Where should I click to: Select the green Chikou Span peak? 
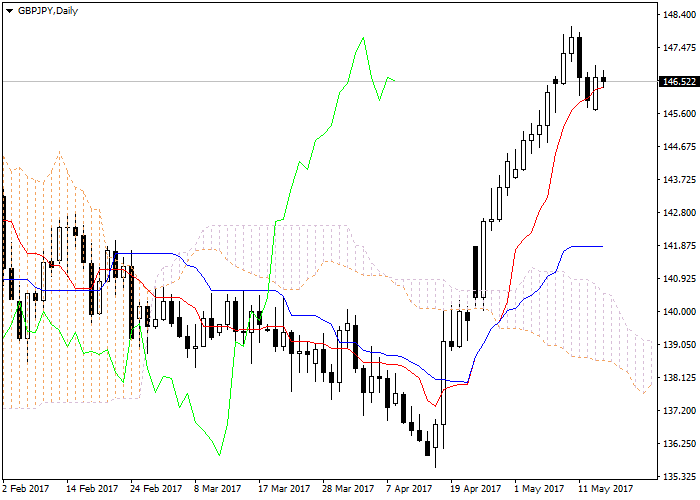coord(363,38)
